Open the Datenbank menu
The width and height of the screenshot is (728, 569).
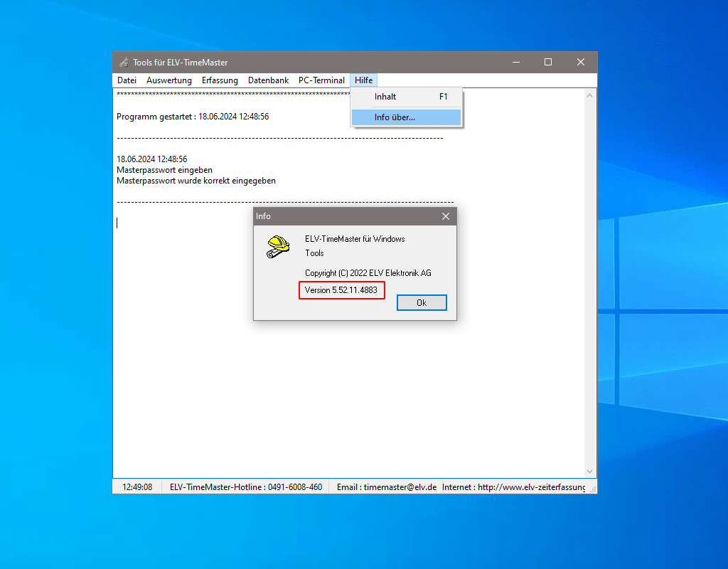pyautogui.click(x=268, y=80)
